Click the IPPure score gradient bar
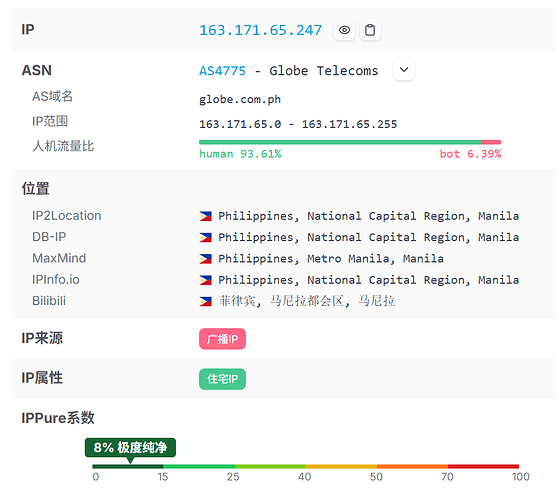This screenshot has height=500, width=556. click(306, 466)
